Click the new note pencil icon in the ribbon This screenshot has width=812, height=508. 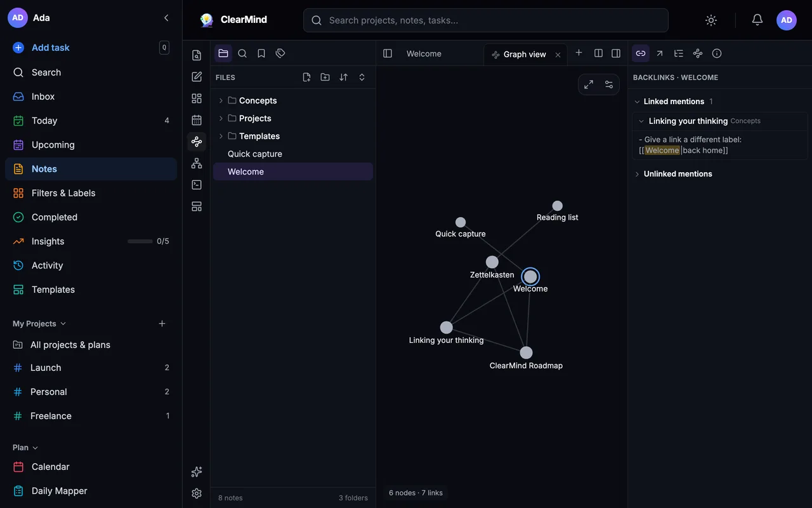(x=197, y=77)
